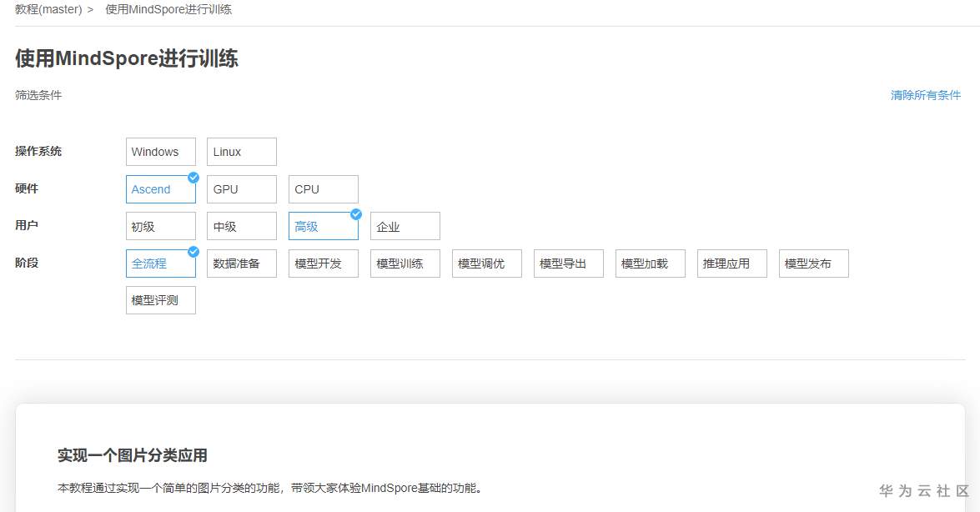Click 清除所有条件 to clear filters

click(925, 95)
